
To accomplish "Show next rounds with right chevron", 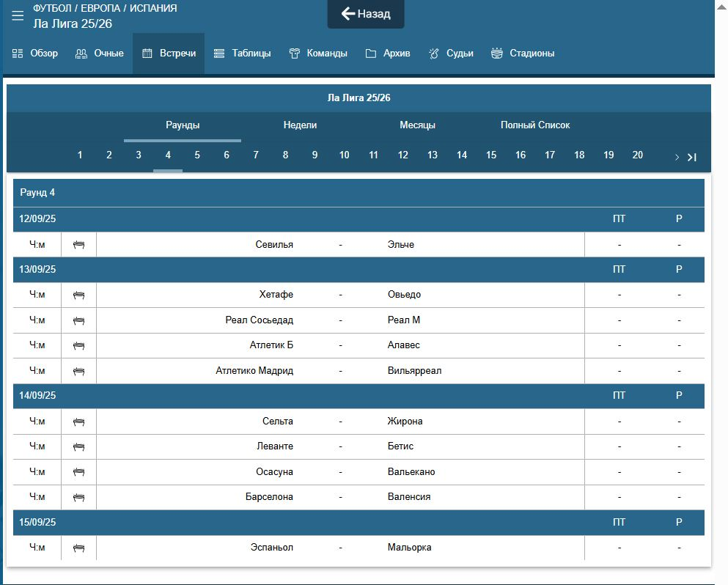I will (677, 157).
